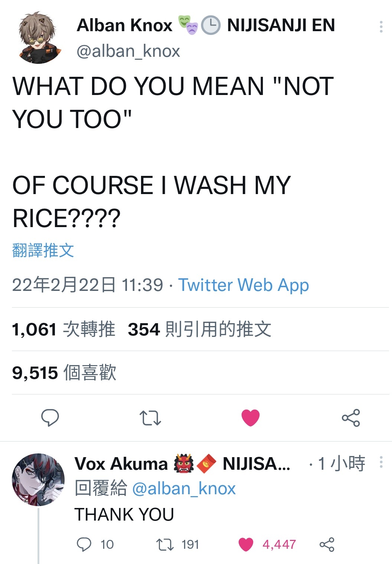The image size is (392, 564).
Task: Unlike the main tweet via pink heart
Action: 251,418
